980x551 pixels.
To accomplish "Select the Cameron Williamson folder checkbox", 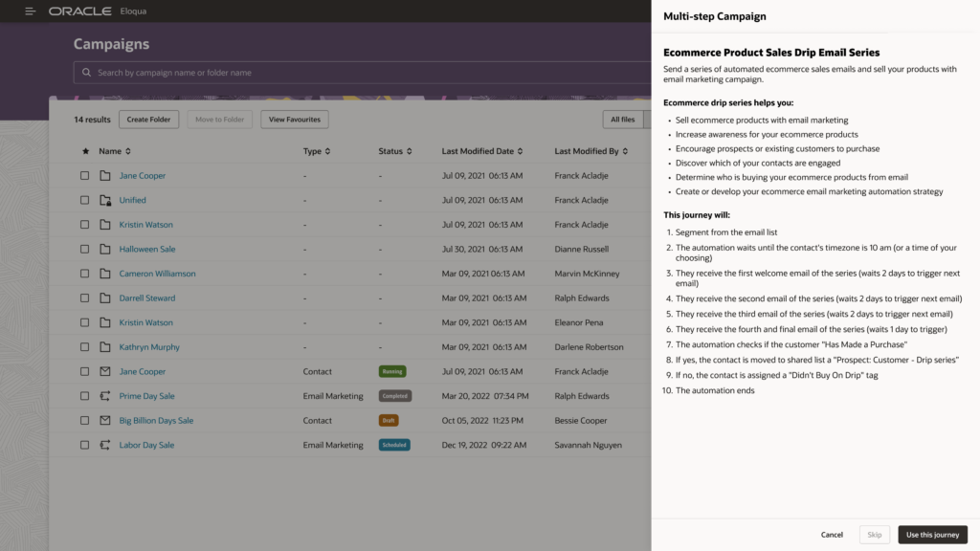I will point(85,274).
